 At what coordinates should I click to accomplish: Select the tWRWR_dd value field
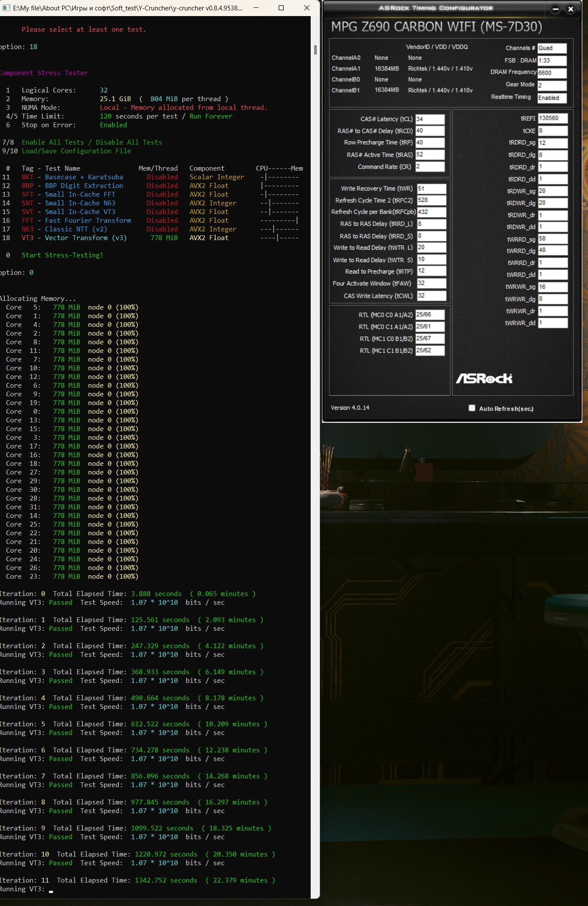[x=553, y=323]
